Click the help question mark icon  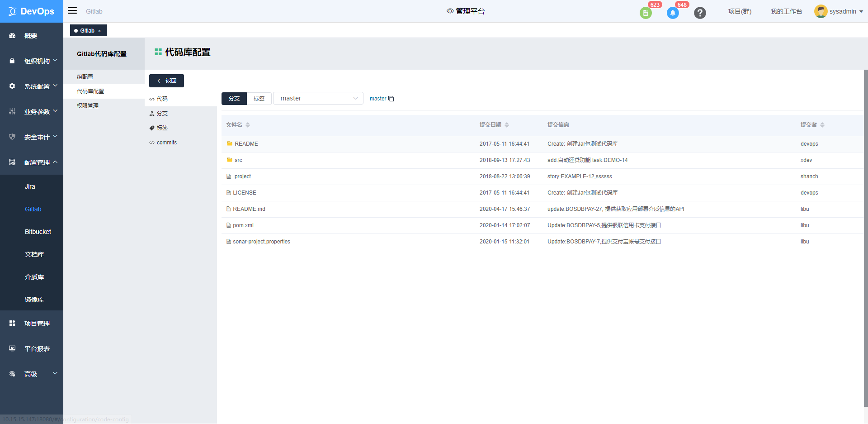pos(700,13)
